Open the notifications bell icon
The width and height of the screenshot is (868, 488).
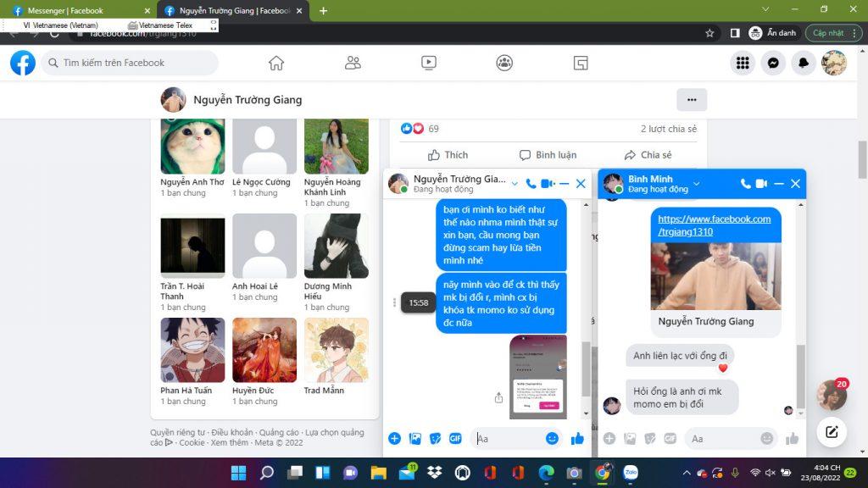[804, 63]
